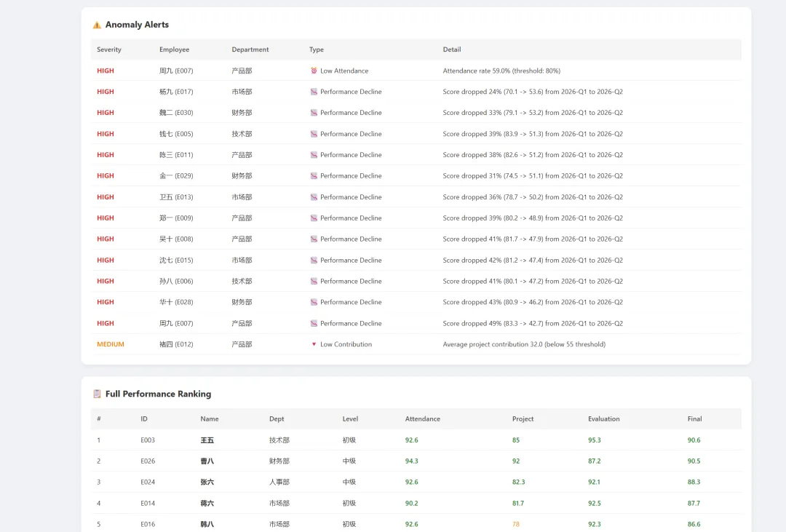The width and height of the screenshot is (786, 532).
Task: Click the decline chart icon in 钱七 (E005) row
Action: coord(314,134)
